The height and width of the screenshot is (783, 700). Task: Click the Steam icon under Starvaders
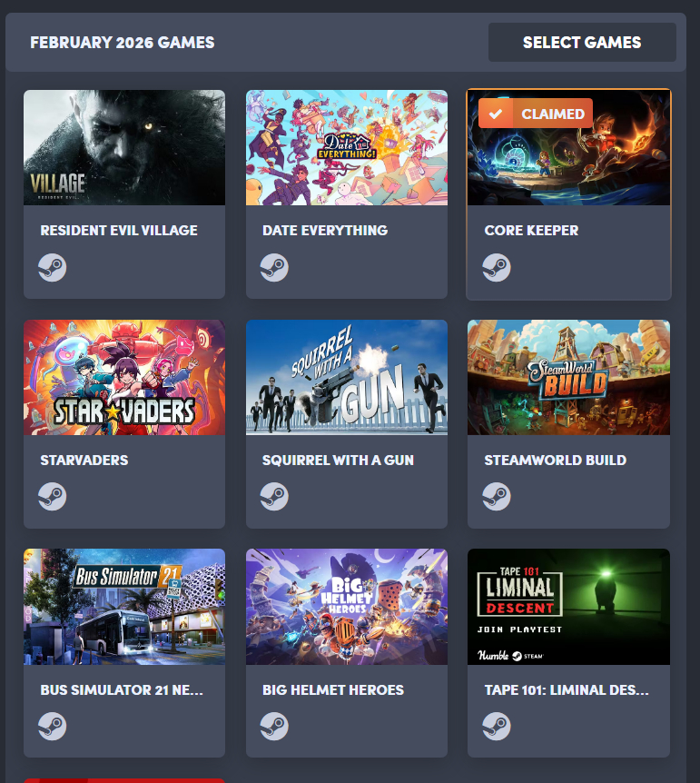click(53, 496)
